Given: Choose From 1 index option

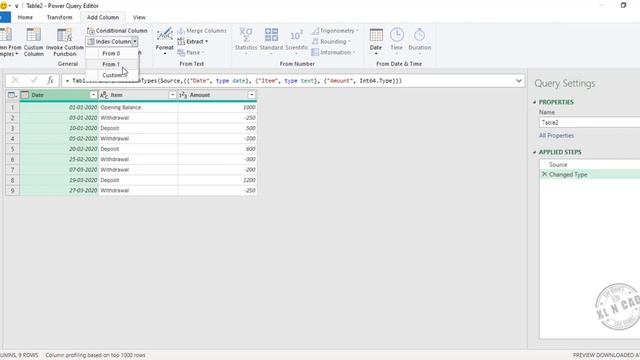Looking at the screenshot, I should pos(111,64).
